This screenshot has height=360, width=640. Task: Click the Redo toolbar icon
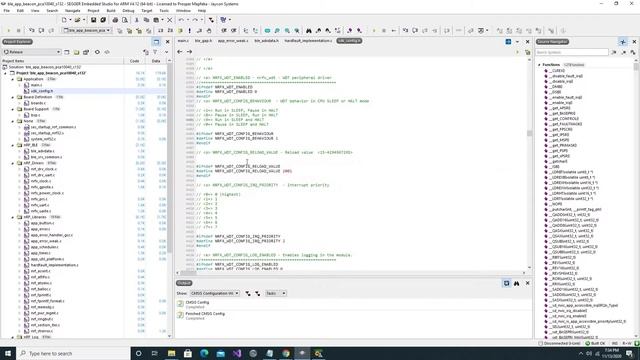click(x=195, y=20)
